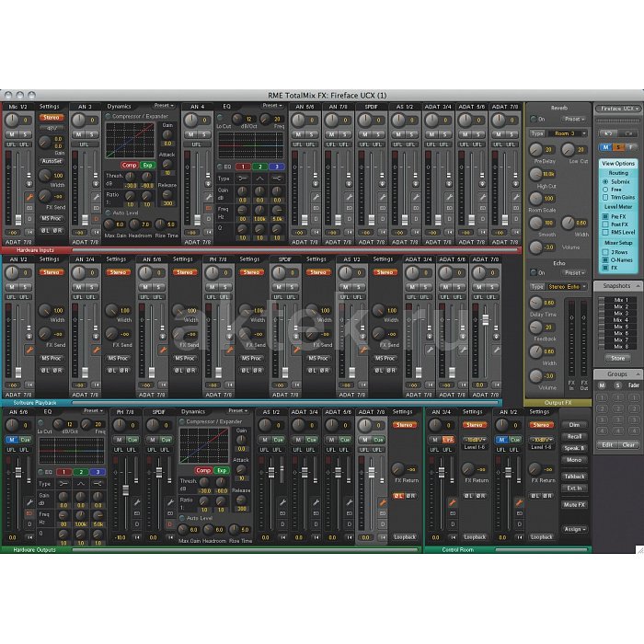Turn Echo On in Output FX panel
The width and height of the screenshot is (644, 644).
point(534,272)
